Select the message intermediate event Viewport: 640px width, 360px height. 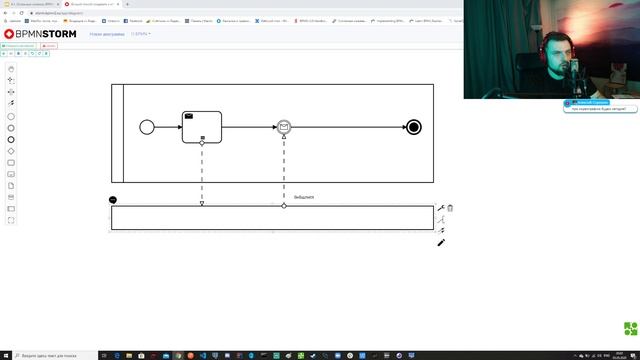[284, 127]
